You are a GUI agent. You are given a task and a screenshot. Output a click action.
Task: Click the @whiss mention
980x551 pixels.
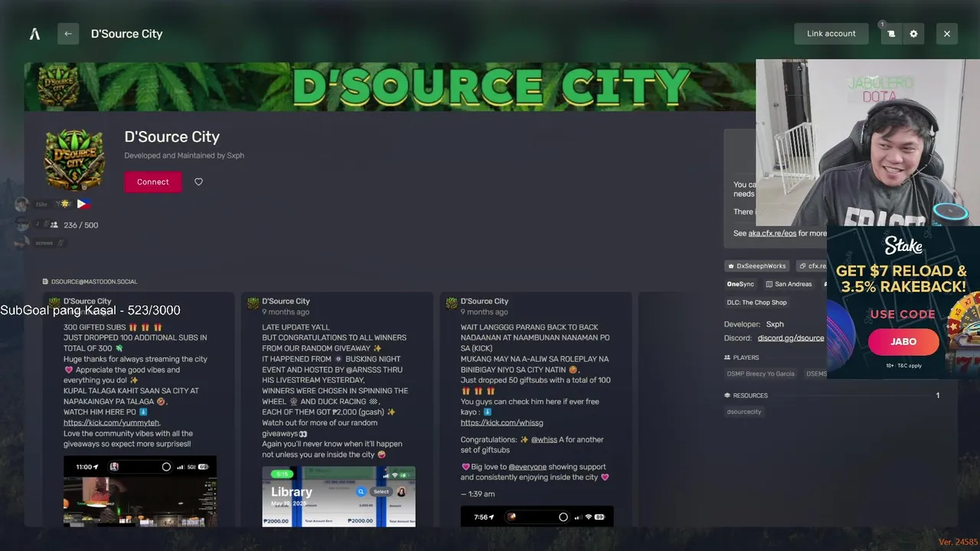coord(544,439)
